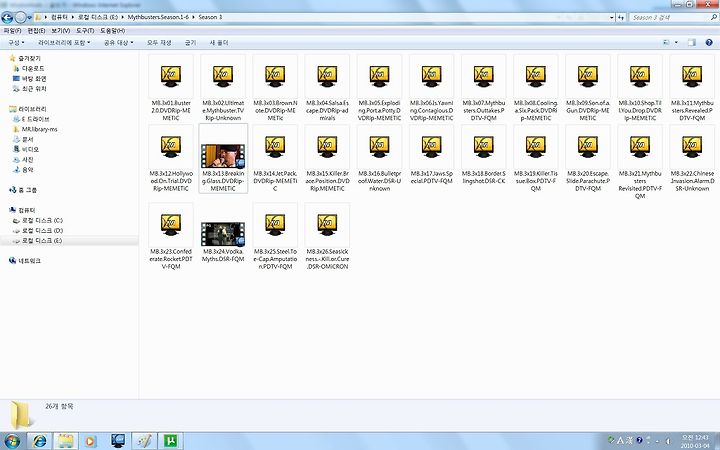Screen dimensions: 720x450
Task: Select MB.3x12.Hollywood.On.Trial file
Action: coord(171,158)
